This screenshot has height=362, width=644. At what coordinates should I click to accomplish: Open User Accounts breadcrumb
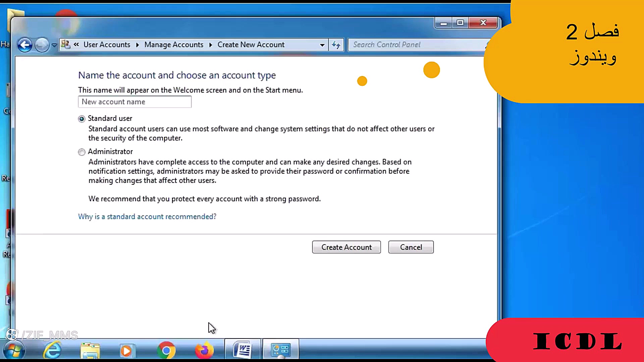107,45
